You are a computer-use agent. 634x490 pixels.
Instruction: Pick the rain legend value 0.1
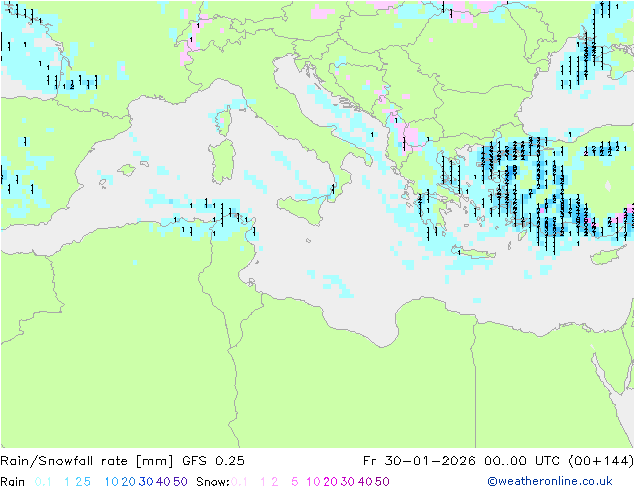43,482
